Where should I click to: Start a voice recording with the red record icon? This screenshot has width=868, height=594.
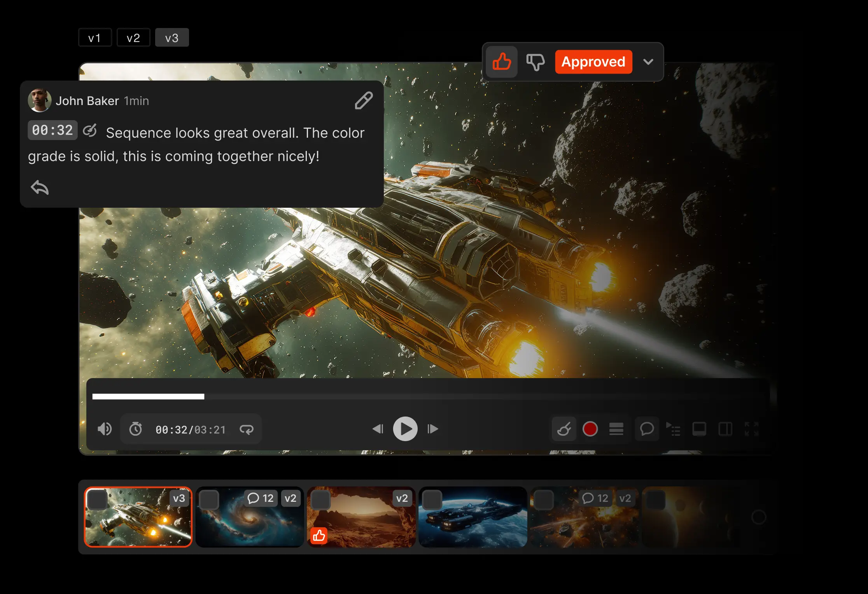pyautogui.click(x=590, y=429)
